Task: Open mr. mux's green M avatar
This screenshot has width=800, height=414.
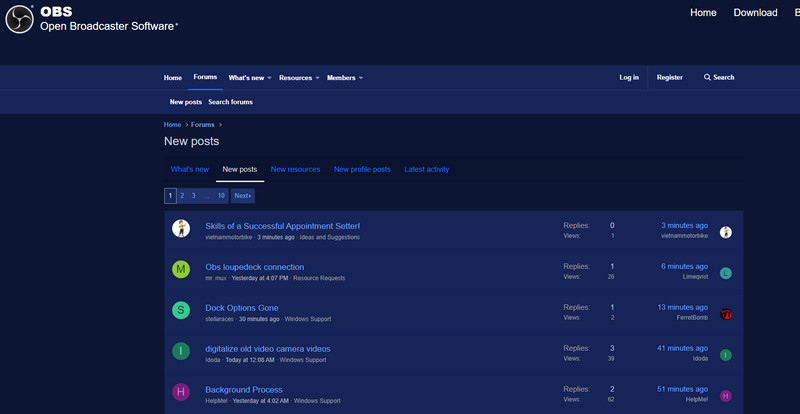Action: pyautogui.click(x=181, y=269)
